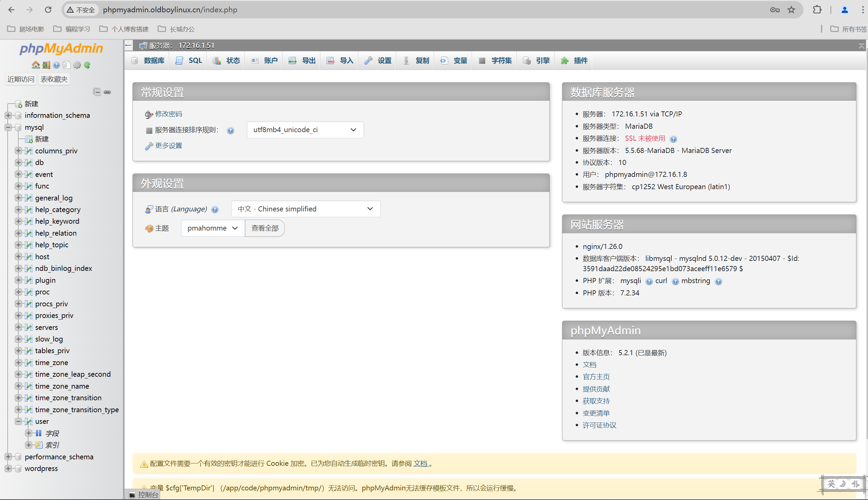Click server 172.16.1.51 breadcrumb link
Screen dimensions: 868x500
(196, 45)
